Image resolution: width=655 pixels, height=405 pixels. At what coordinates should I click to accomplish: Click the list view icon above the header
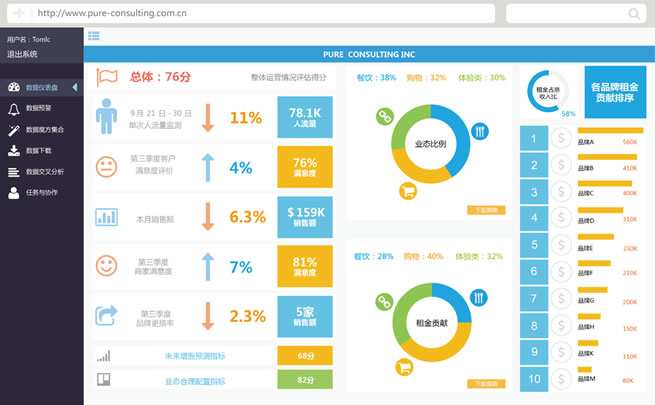tap(93, 36)
